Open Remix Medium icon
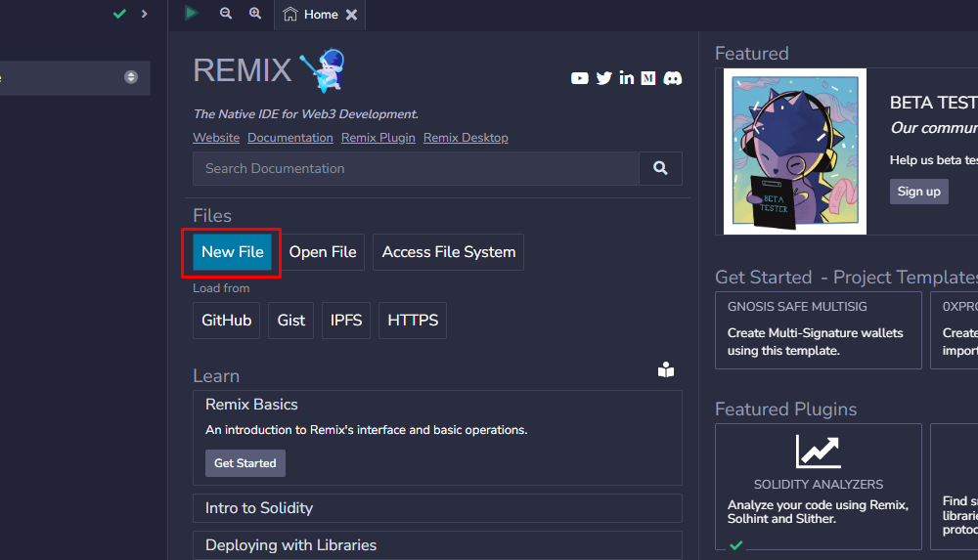 click(x=648, y=78)
